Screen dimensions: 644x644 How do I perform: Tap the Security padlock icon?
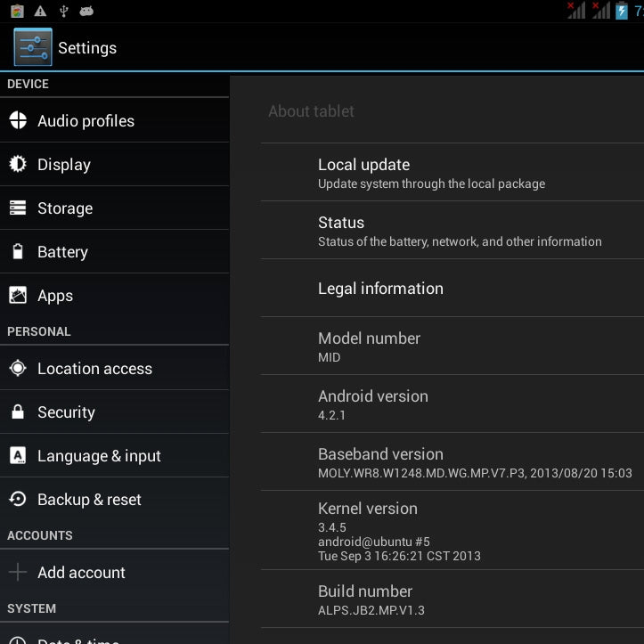[18, 412]
